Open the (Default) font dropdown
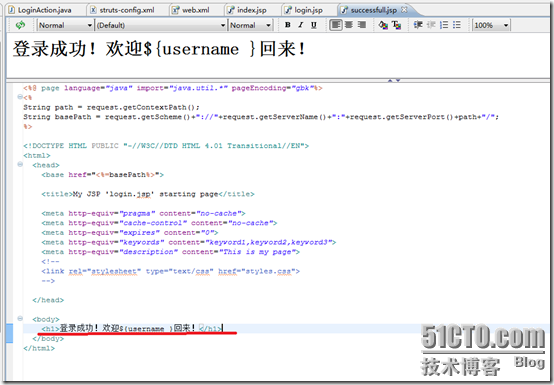Viewport: 554px width, 385px height. pyautogui.click(x=161, y=25)
